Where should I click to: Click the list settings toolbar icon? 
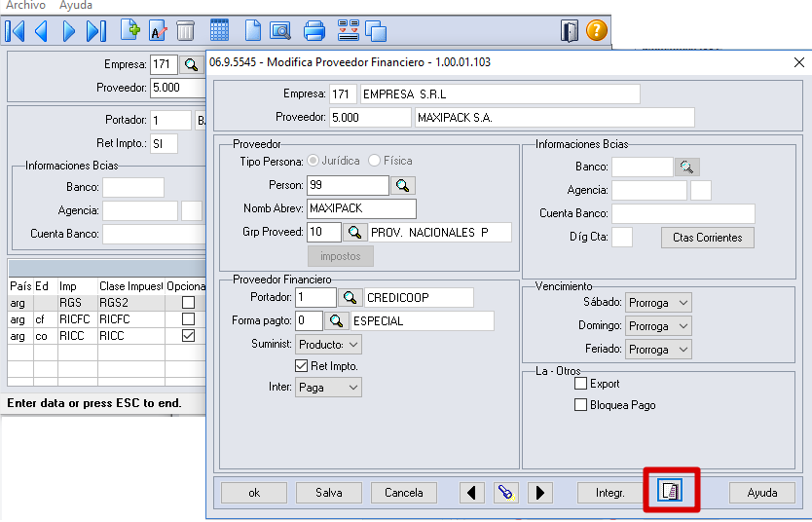(348, 30)
